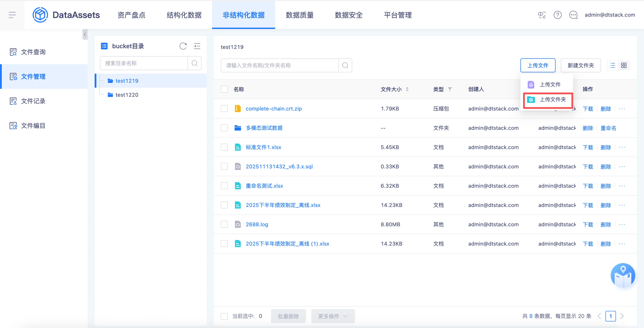
Task: Open the 更多操作 dropdown
Action: pos(333,316)
